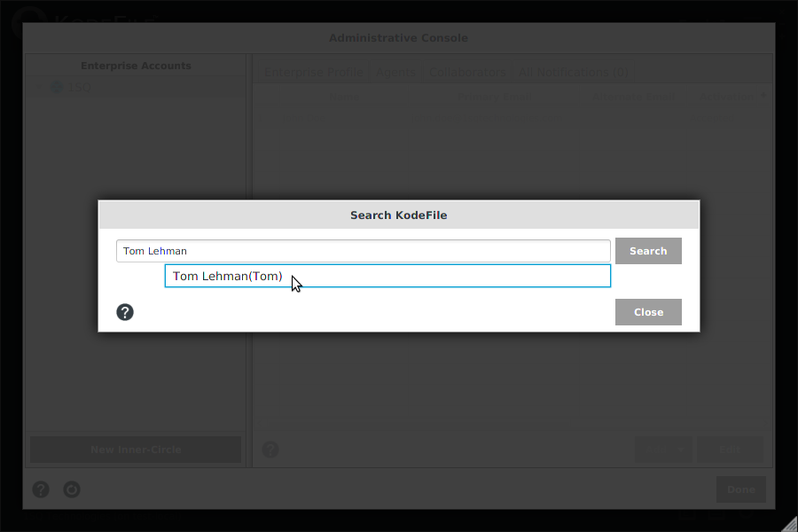
Task: Focus the search field containing Tom Lehman
Action: [364, 251]
